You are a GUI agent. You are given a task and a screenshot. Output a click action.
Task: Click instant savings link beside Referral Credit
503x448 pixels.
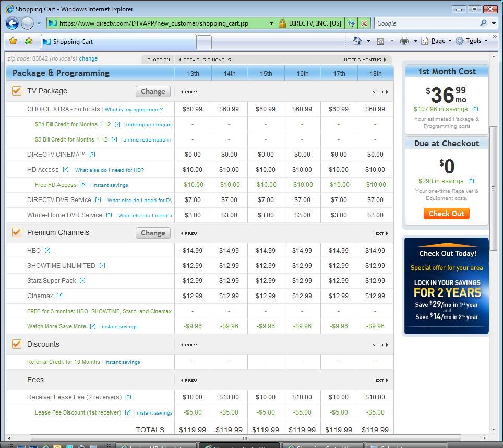coord(122,362)
